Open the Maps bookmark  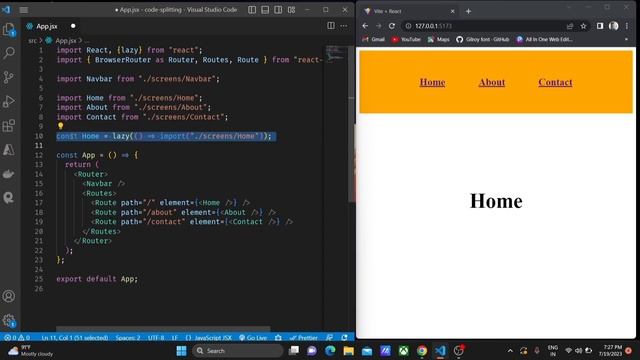point(438,40)
